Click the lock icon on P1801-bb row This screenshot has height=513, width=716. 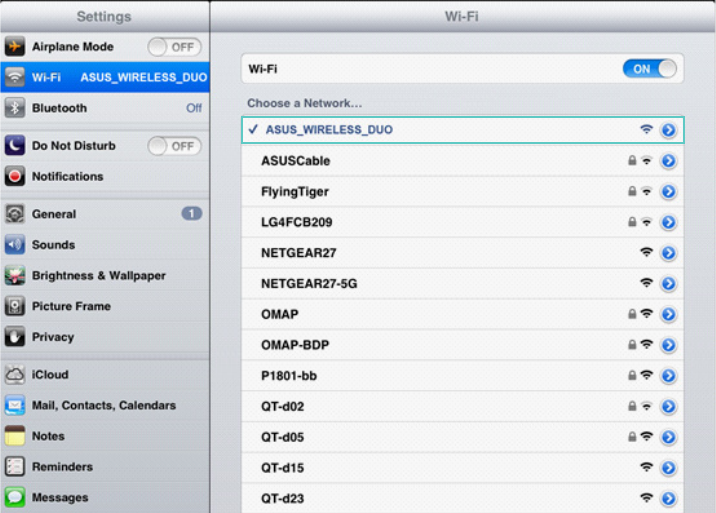tap(632, 375)
